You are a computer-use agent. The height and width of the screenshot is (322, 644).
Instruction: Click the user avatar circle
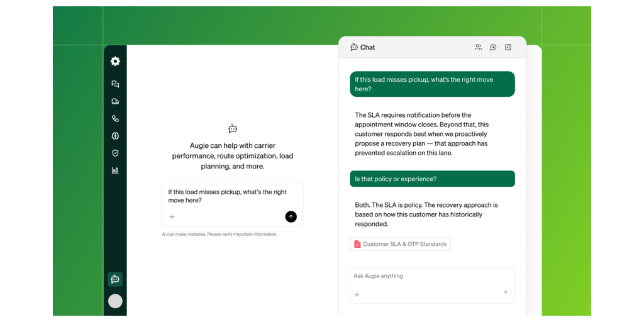click(115, 301)
